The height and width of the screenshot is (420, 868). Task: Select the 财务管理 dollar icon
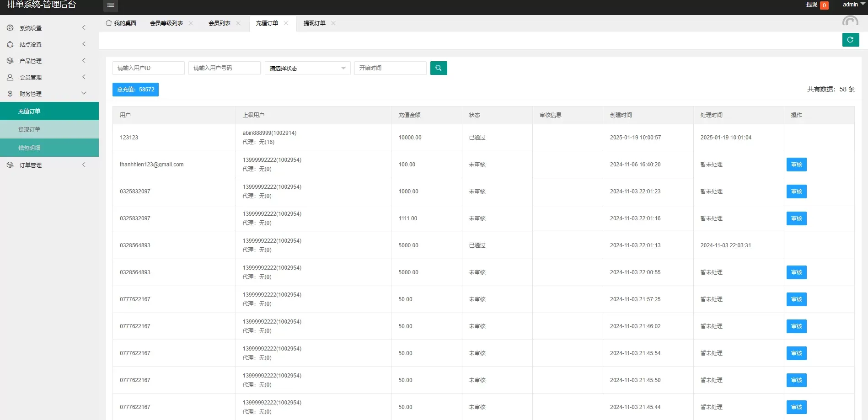10,93
